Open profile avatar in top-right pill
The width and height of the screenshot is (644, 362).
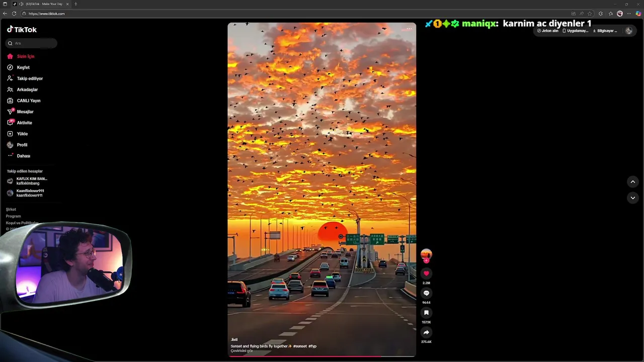[x=628, y=31]
